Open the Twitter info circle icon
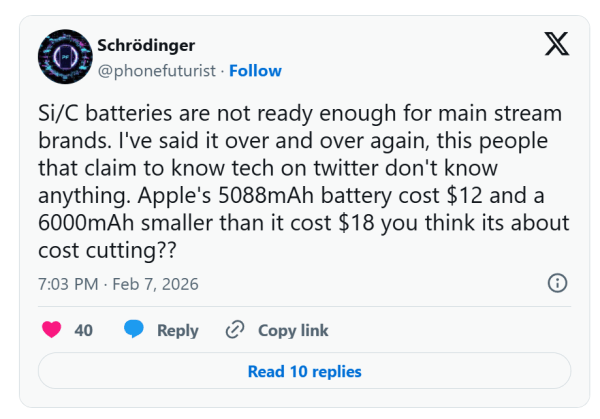 point(558,283)
